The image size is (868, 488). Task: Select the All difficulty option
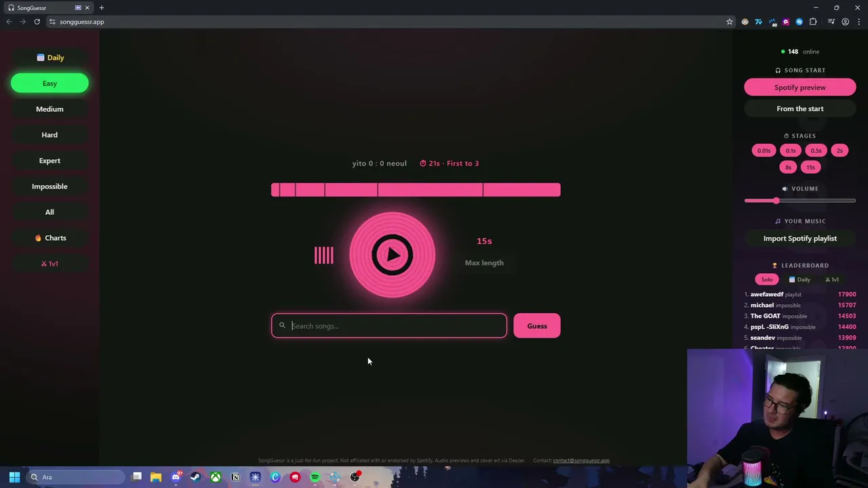point(50,212)
